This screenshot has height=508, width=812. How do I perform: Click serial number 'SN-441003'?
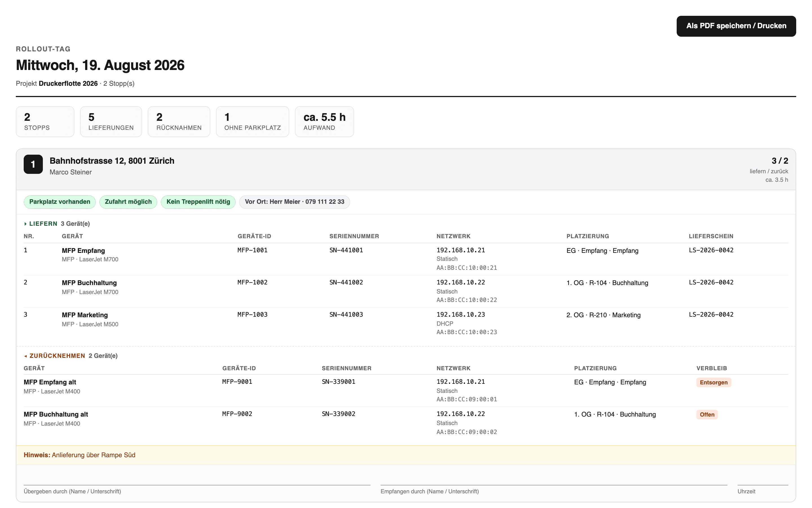[x=346, y=315]
